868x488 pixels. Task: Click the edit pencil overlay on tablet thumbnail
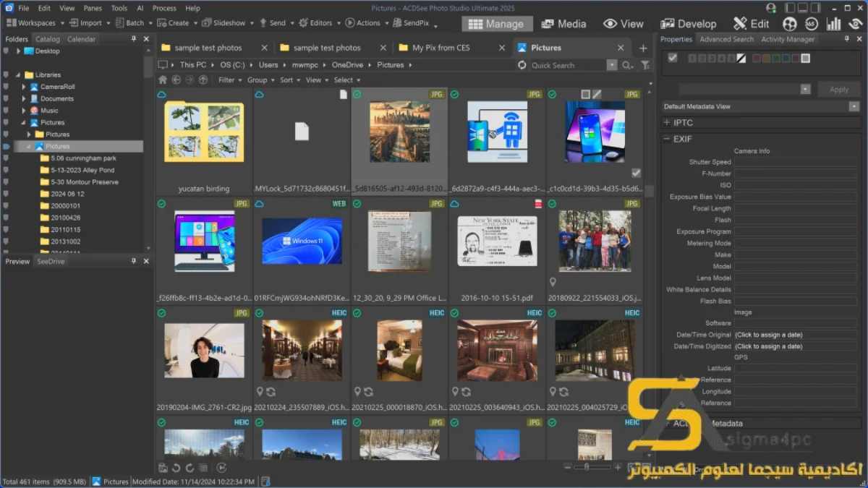(x=597, y=95)
